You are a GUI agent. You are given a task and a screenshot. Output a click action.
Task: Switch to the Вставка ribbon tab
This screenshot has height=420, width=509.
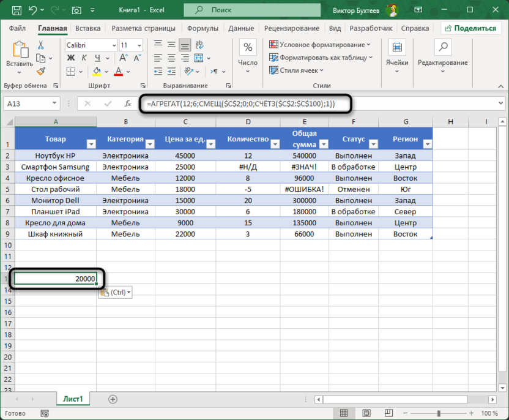(88, 28)
